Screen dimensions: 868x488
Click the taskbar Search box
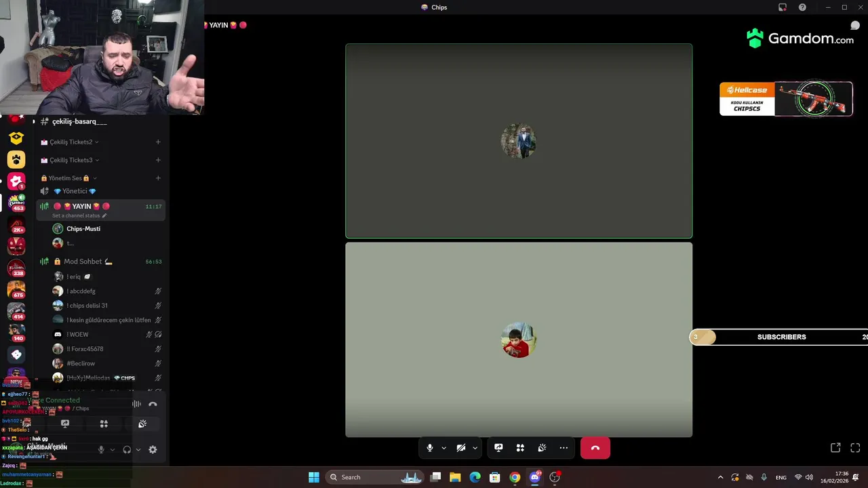[374, 477]
